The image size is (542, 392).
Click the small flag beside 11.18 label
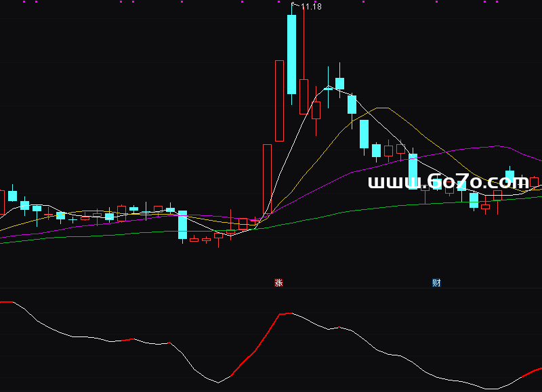294,5
